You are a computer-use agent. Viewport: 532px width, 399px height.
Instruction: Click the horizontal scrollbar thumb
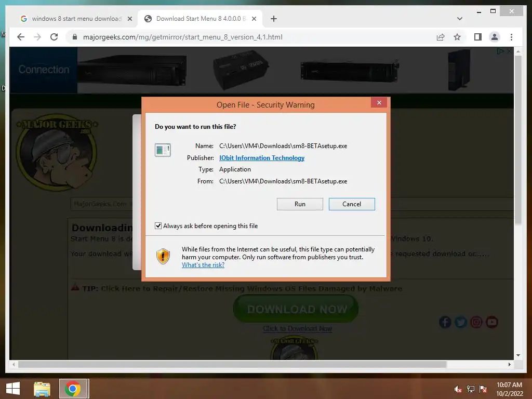[232, 364]
